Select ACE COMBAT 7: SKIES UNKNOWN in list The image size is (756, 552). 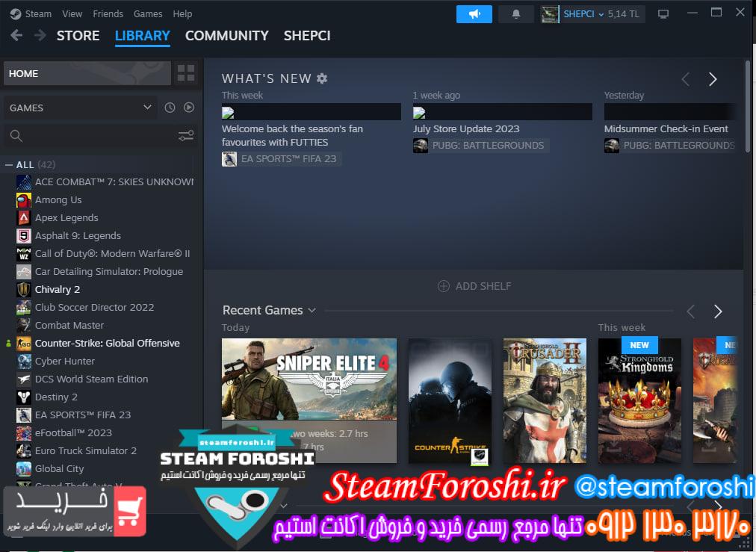pyautogui.click(x=105, y=182)
